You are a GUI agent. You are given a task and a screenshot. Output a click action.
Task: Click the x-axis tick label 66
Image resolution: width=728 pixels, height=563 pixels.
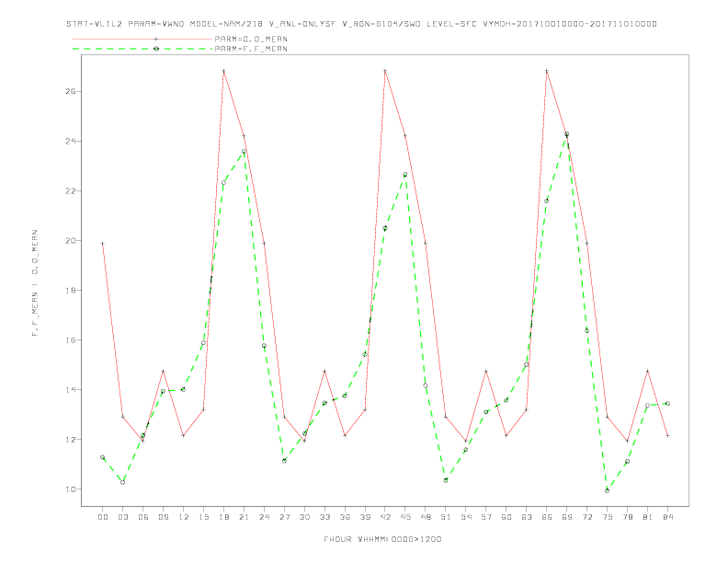click(547, 517)
